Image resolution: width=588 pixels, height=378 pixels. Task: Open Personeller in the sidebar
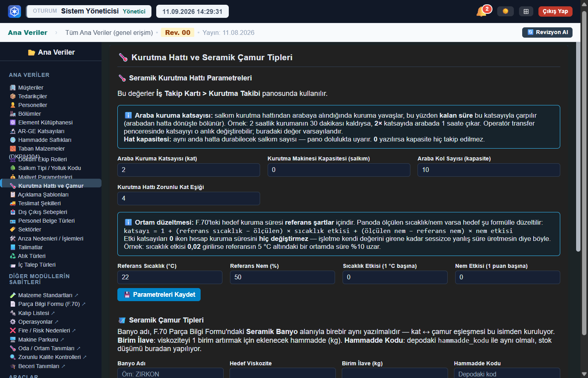[33, 105]
